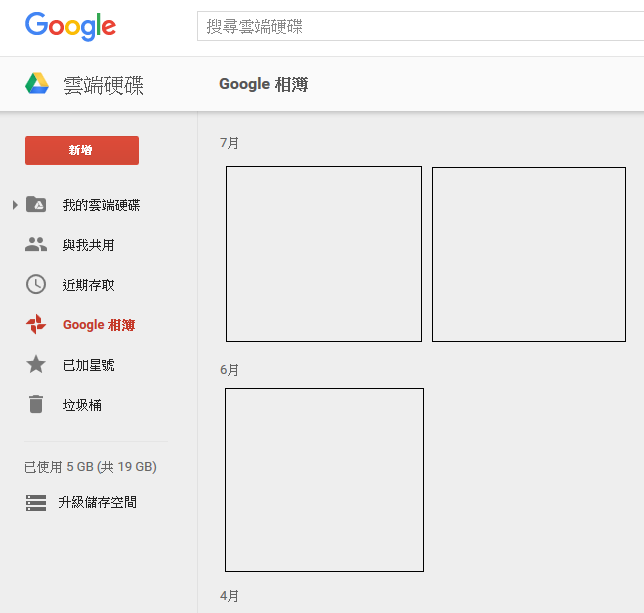Click the 7月 section heading
Viewport: 644px width, 613px height.
coord(229,143)
